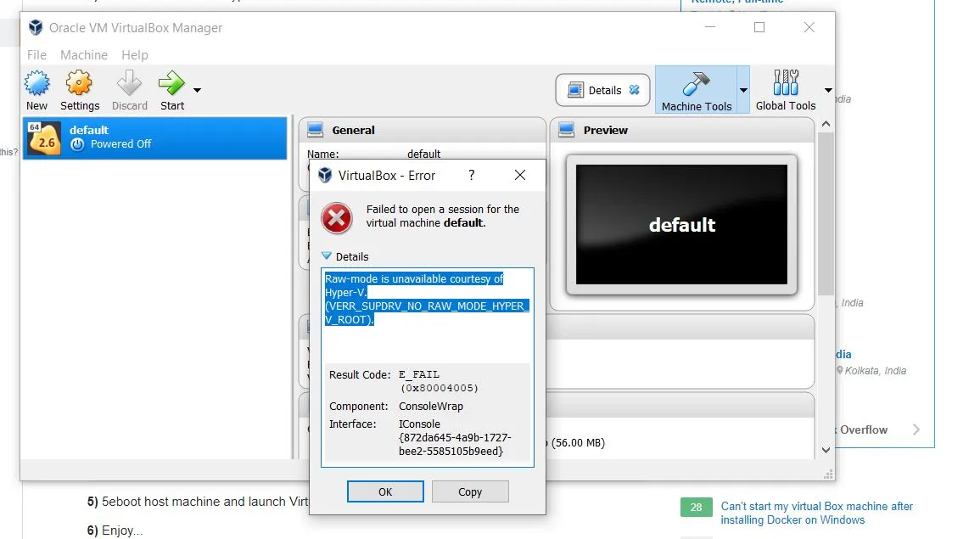Viewport: 980px width, 539px height.
Task: Open the File menu
Action: pyautogui.click(x=36, y=55)
